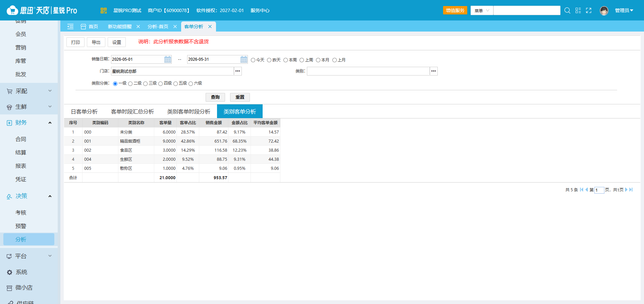The image size is (644, 304).
Task: Click the store selector ellipsis button
Action: click(238, 71)
